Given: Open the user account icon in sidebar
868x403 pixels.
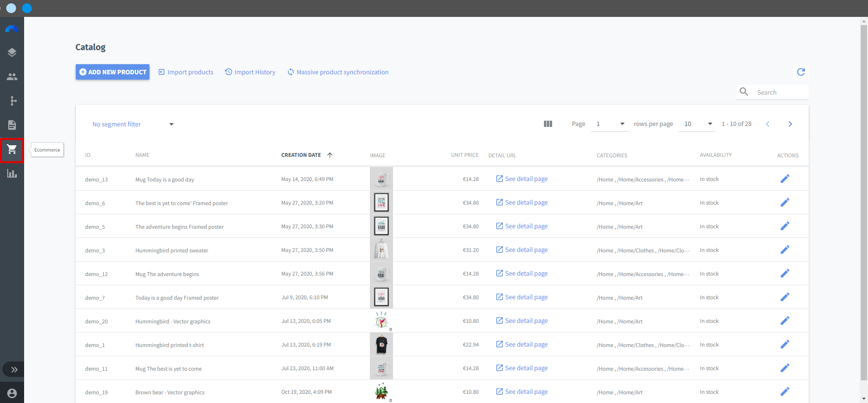Looking at the screenshot, I should click(12, 393).
